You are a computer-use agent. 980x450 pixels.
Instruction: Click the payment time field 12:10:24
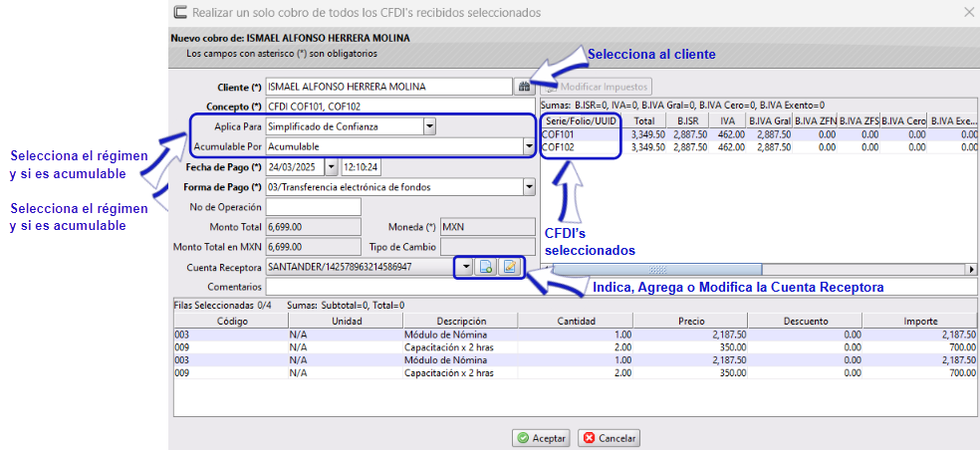tap(362, 167)
